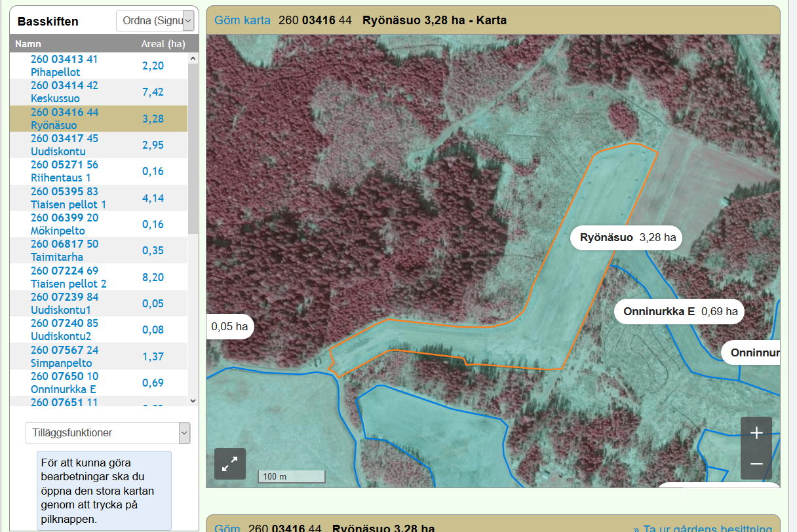The height and width of the screenshot is (532, 797).
Task: Select the Keskussuo parcel entry
Action: 64,92
